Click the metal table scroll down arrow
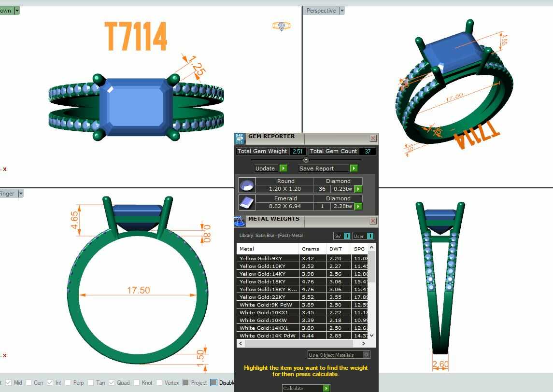The height and width of the screenshot is (392, 553). pos(371,335)
